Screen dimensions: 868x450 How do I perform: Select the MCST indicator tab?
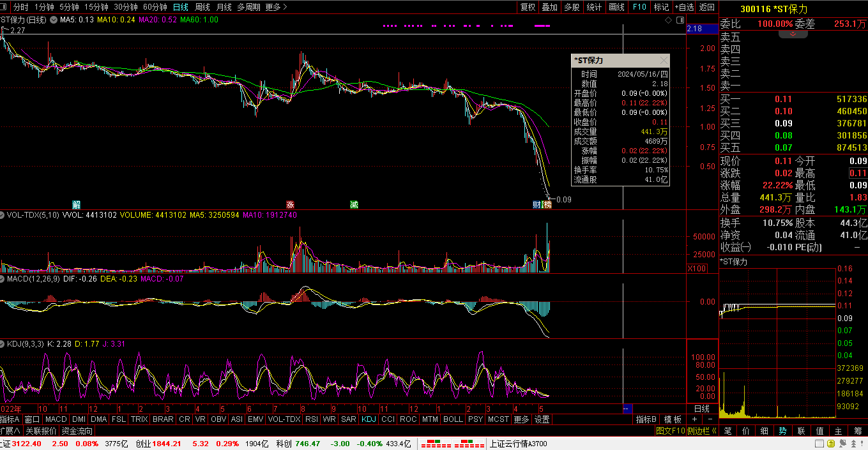click(x=498, y=419)
